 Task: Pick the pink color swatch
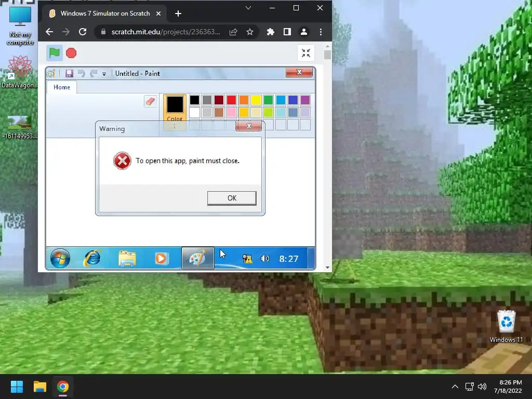[231, 112]
